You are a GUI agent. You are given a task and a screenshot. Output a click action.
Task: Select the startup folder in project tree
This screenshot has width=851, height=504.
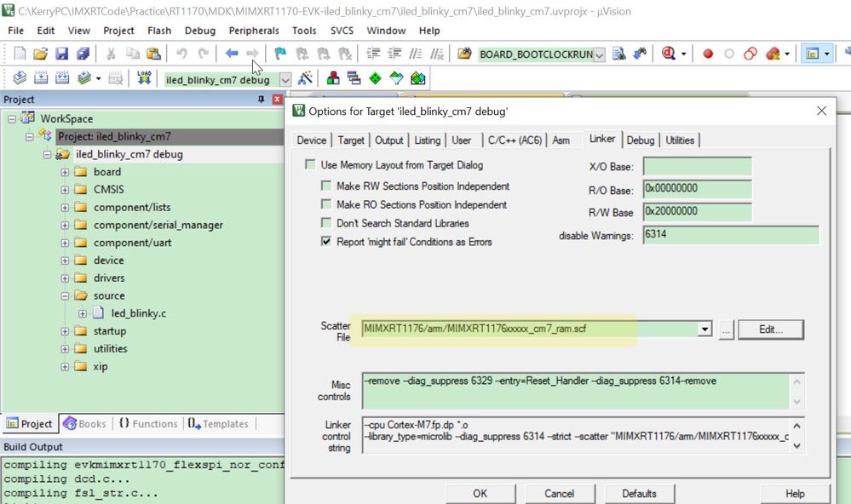coord(109,331)
